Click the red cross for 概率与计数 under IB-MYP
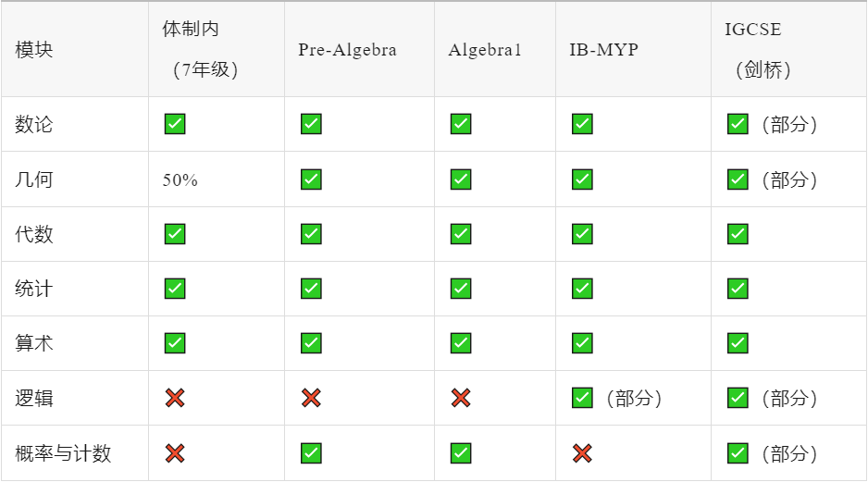The height and width of the screenshot is (482, 868). [582, 453]
